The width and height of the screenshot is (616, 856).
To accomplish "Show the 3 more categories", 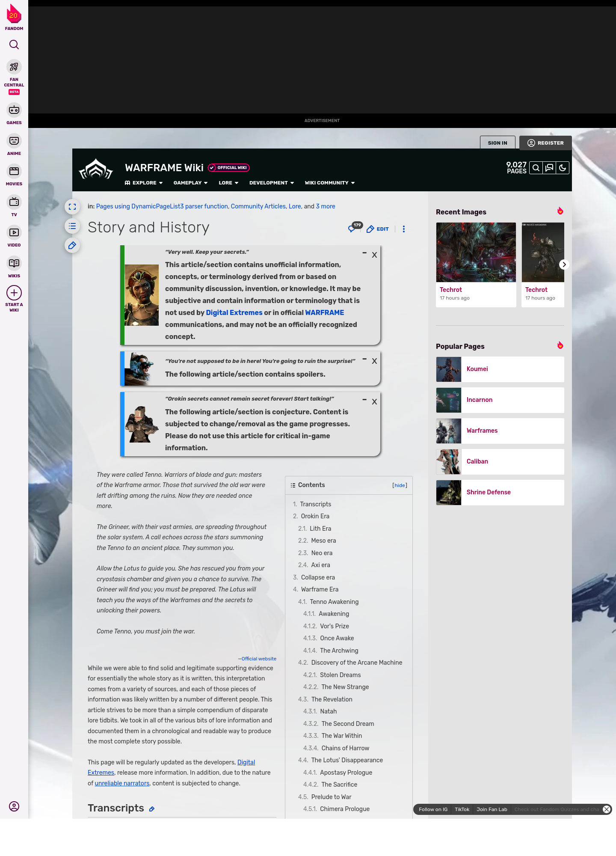I will pyautogui.click(x=326, y=206).
